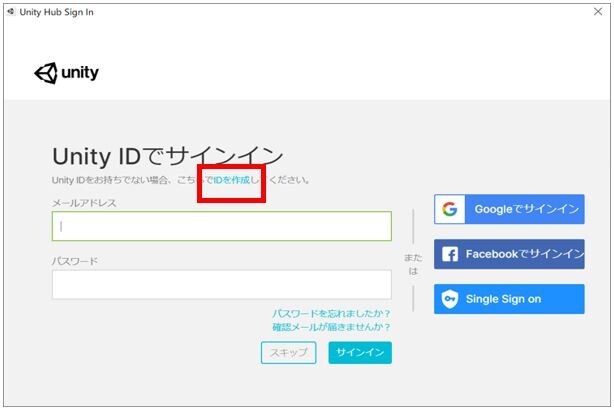Choose Facebookでサインイン button label
The width and height of the screenshot is (614, 410).
[525, 254]
